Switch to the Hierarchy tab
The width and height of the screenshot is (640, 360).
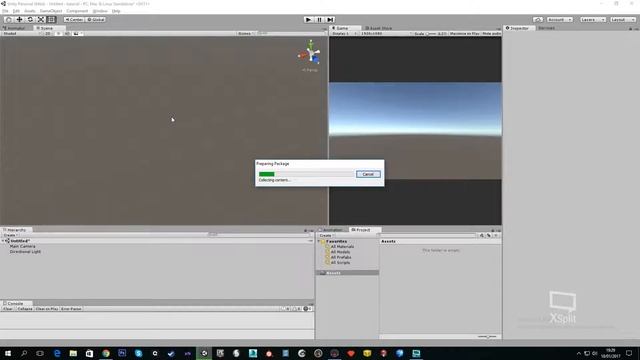click(16, 230)
